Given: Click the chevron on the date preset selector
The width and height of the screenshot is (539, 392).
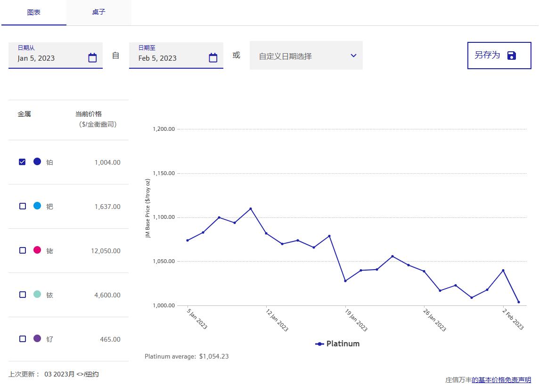Looking at the screenshot, I should coord(353,55).
